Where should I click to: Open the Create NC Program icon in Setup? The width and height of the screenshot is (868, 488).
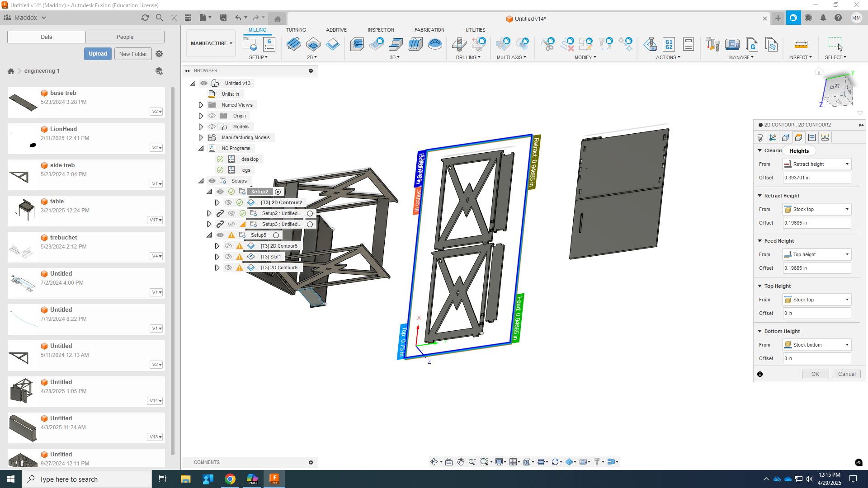269,44
